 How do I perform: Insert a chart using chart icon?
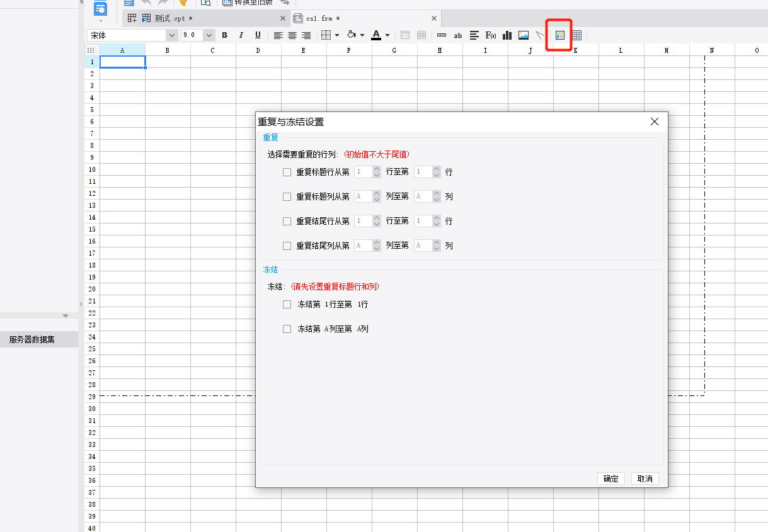tap(507, 35)
